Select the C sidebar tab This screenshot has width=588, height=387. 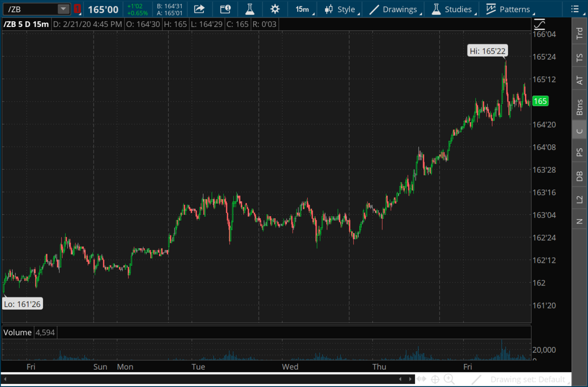point(580,130)
